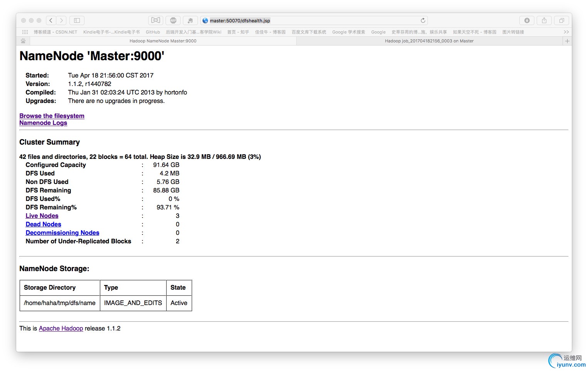
Task: Click the /home/haha/tmp/dfs/name table cell
Action: tap(60, 303)
